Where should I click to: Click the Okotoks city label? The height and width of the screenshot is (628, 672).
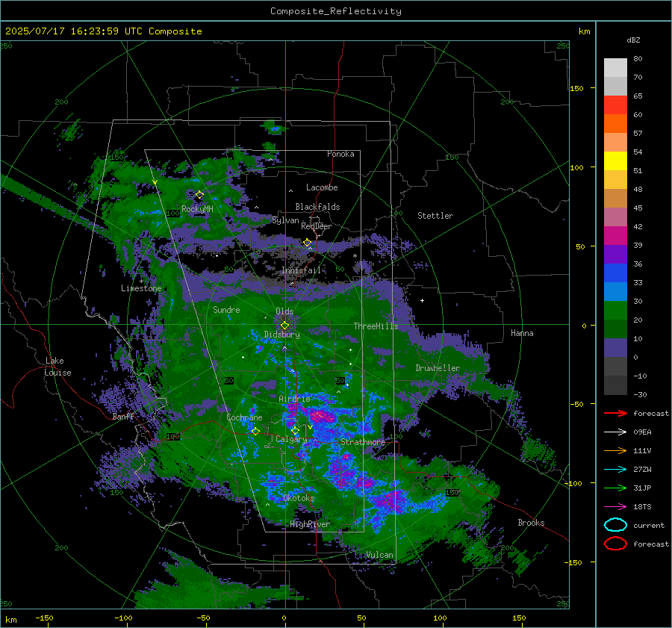[299, 498]
